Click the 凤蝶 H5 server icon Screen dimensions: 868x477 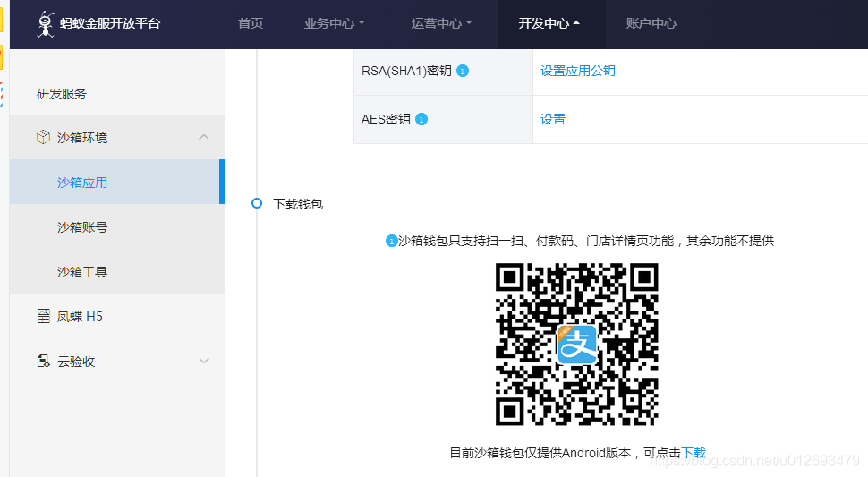coord(43,316)
